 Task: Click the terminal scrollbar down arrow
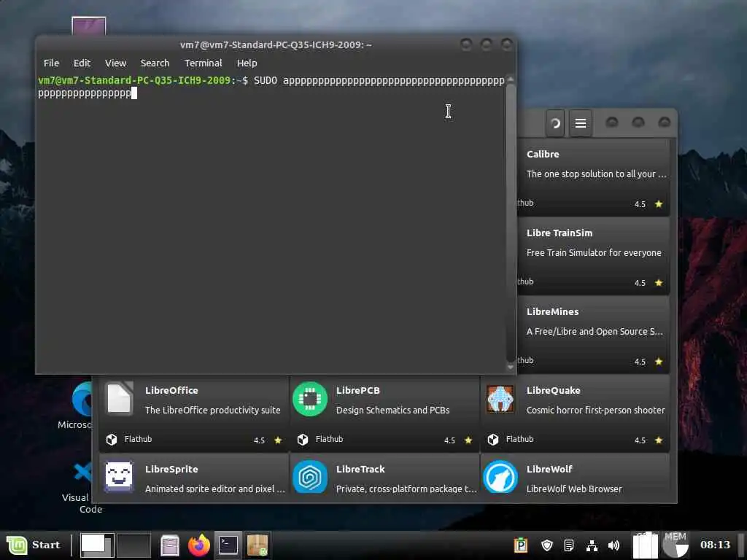coord(510,367)
